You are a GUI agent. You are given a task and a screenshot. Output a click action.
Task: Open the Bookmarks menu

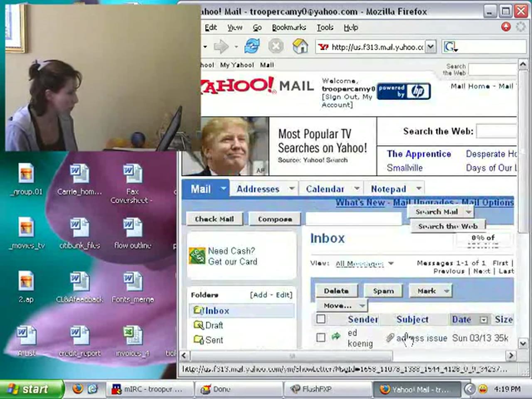[289, 27]
